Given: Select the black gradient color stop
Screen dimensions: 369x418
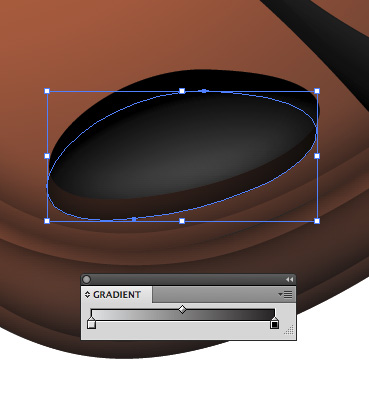Looking at the screenshot, I should click(274, 323).
